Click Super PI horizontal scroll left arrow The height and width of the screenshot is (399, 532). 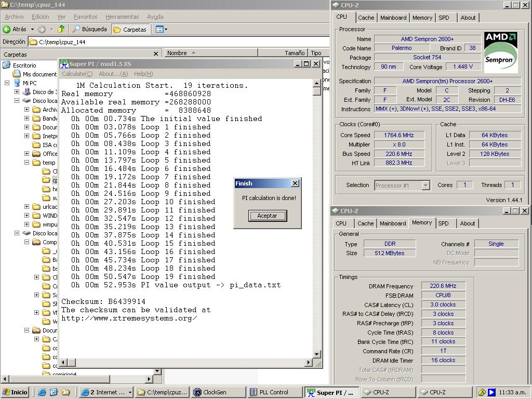click(x=63, y=362)
